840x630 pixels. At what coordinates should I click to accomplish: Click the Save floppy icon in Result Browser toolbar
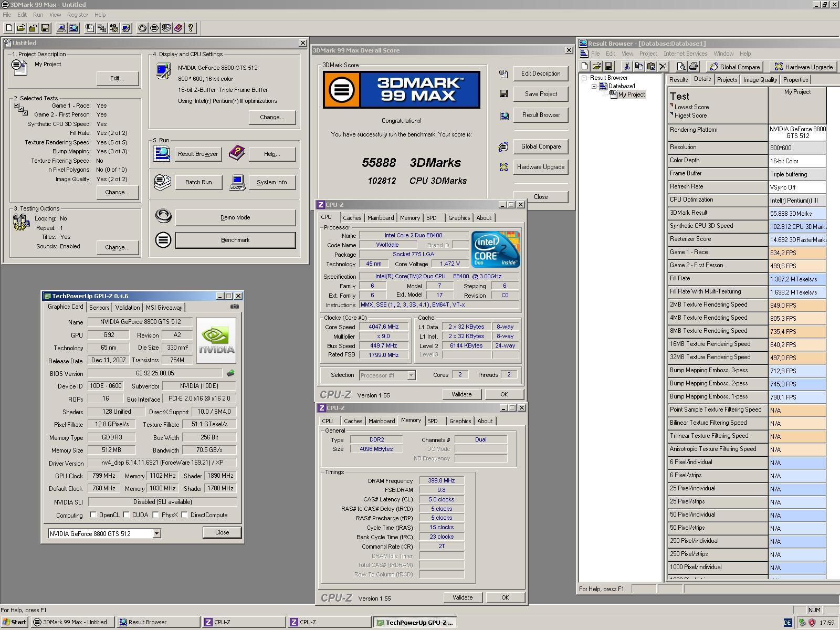tap(608, 67)
